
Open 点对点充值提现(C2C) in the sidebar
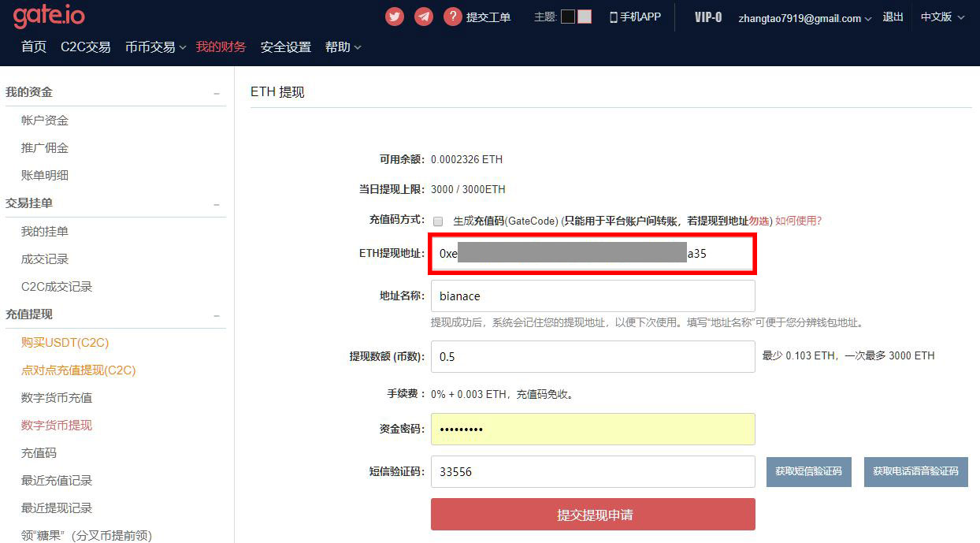(79, 370)
